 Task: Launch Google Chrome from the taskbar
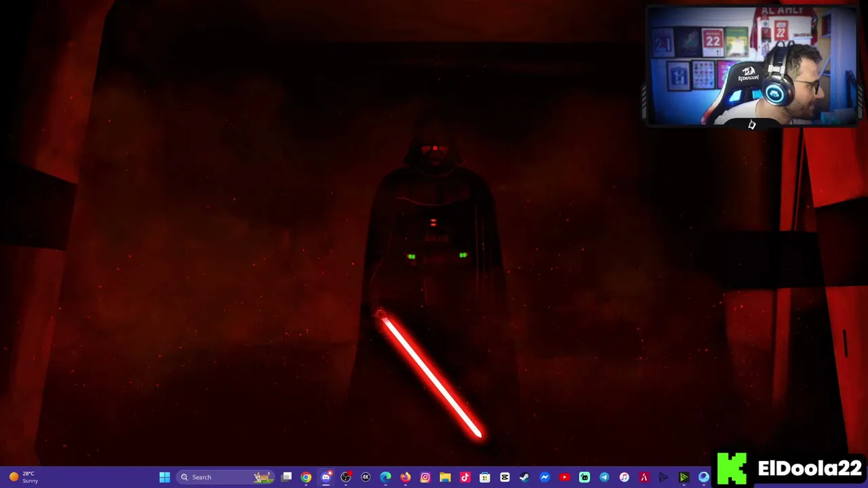pyautogui.click(x=307, y=477)
